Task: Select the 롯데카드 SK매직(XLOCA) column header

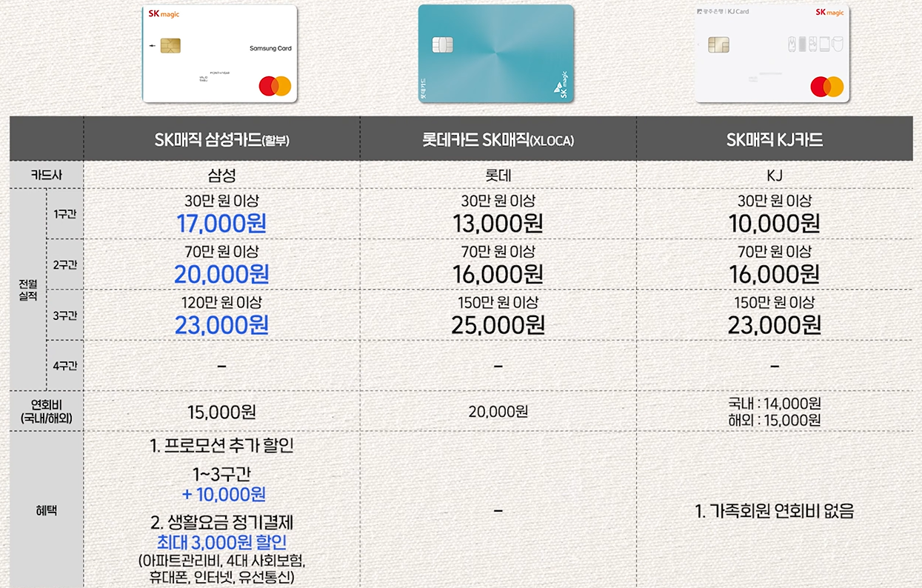Action: (x=498, y=140)
